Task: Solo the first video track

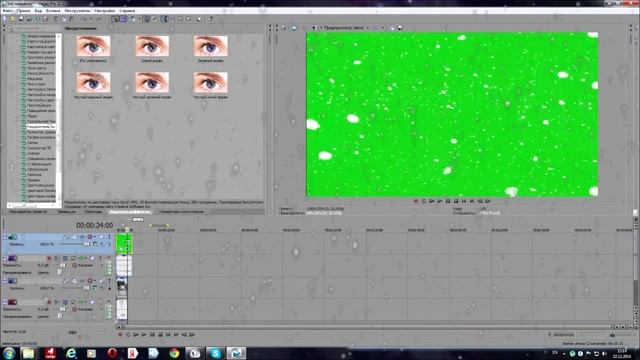Action: coord(109,237)
